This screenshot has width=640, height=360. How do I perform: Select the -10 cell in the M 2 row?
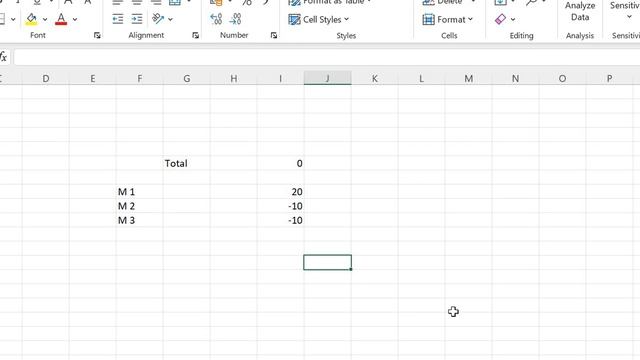click(280, 206)
